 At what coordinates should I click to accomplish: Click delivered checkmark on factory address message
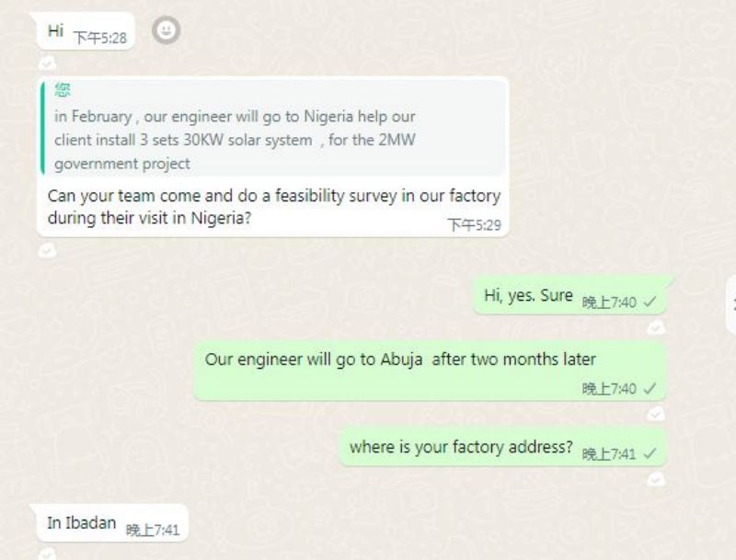coord(650,453)
